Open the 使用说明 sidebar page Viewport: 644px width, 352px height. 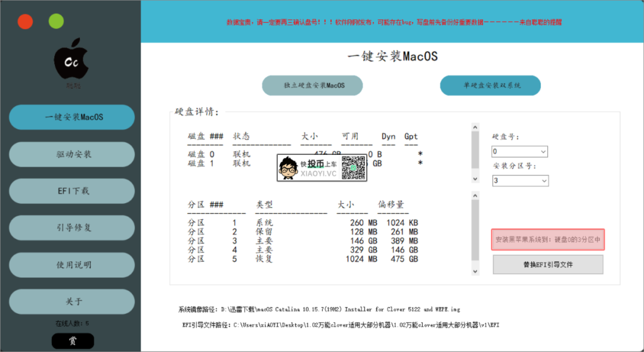[72, 265]
